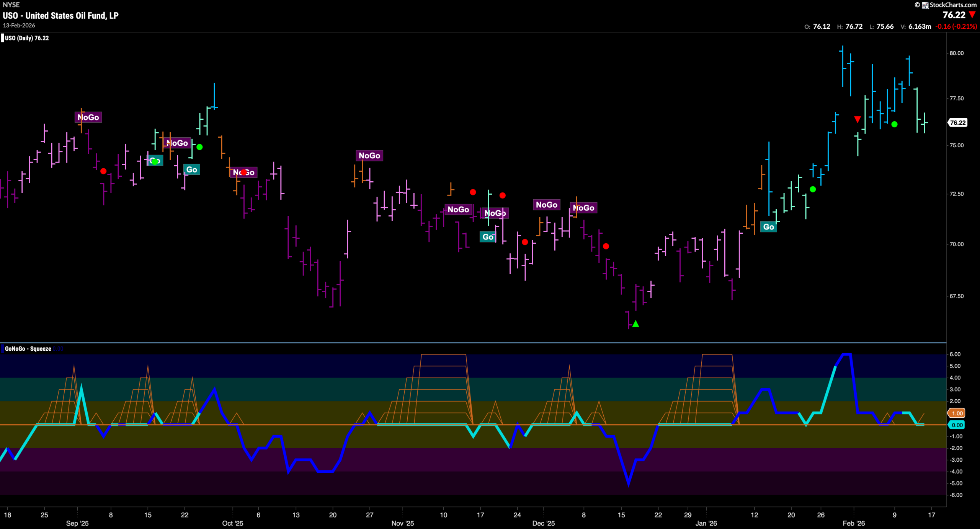Click the 67.50 price axis label
Image resolution: width=980 pixels, height=529 pixels.
(x=956, y=296)
